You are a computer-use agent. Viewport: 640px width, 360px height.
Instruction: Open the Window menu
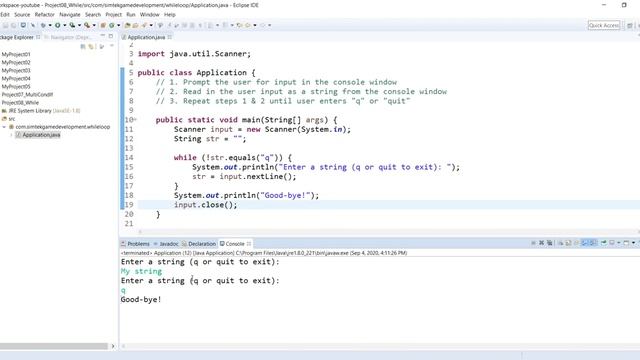pos(149,15)
